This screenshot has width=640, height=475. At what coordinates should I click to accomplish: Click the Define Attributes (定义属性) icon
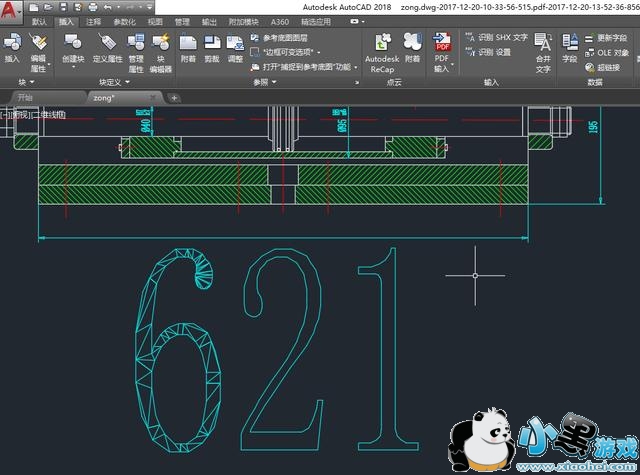pyautogui.click(x=107, y=46)
